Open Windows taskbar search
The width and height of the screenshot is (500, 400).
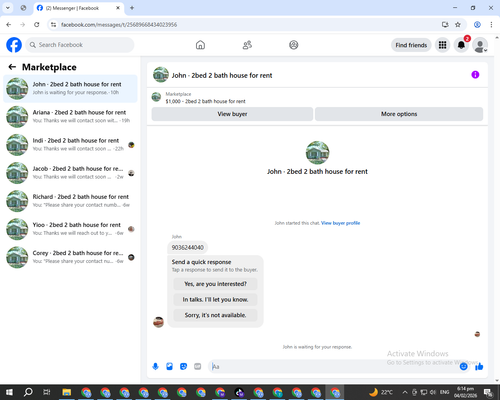[28, 392]
